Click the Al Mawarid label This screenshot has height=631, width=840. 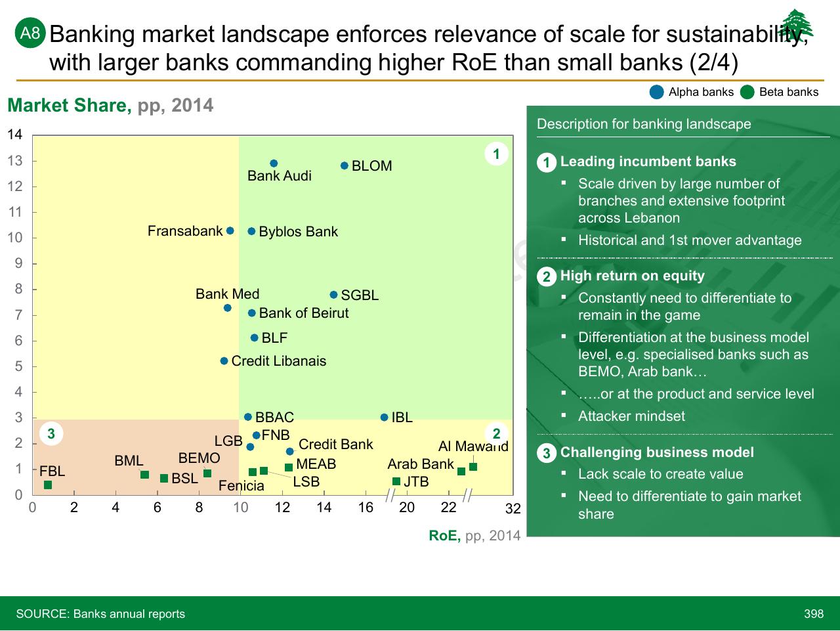coord(473,446)
